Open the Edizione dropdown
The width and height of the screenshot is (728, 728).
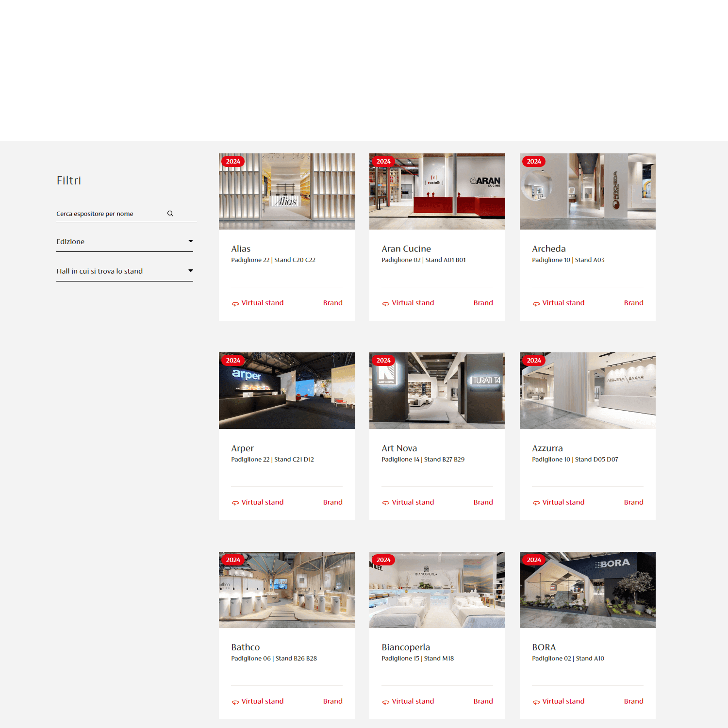pyautogui.click(x=125, y=242)
